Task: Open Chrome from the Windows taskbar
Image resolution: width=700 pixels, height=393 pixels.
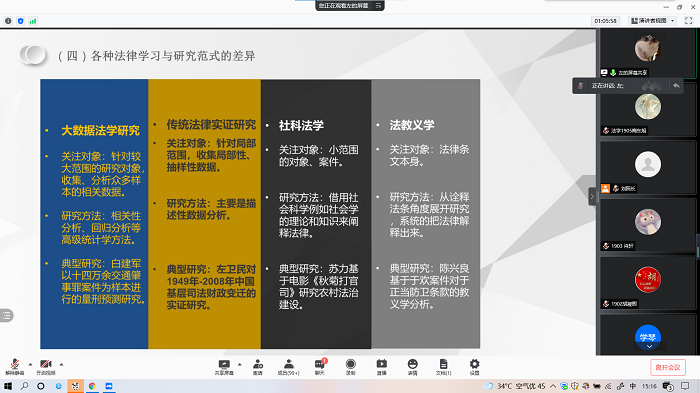Action: pos(92,386)
